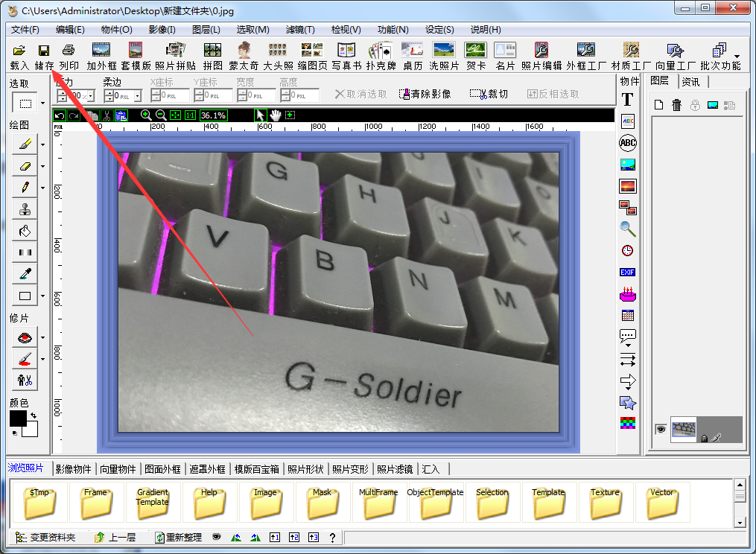Expand the 批次功能 toolbar overflow arrow
The height and width of the screenshot is (554, 756).
tap(737, 57)
